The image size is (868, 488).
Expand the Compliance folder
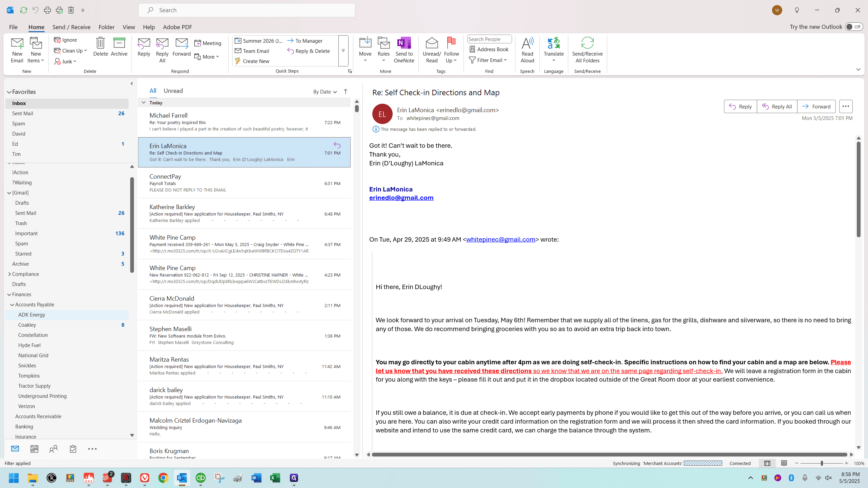click(9, 274)
